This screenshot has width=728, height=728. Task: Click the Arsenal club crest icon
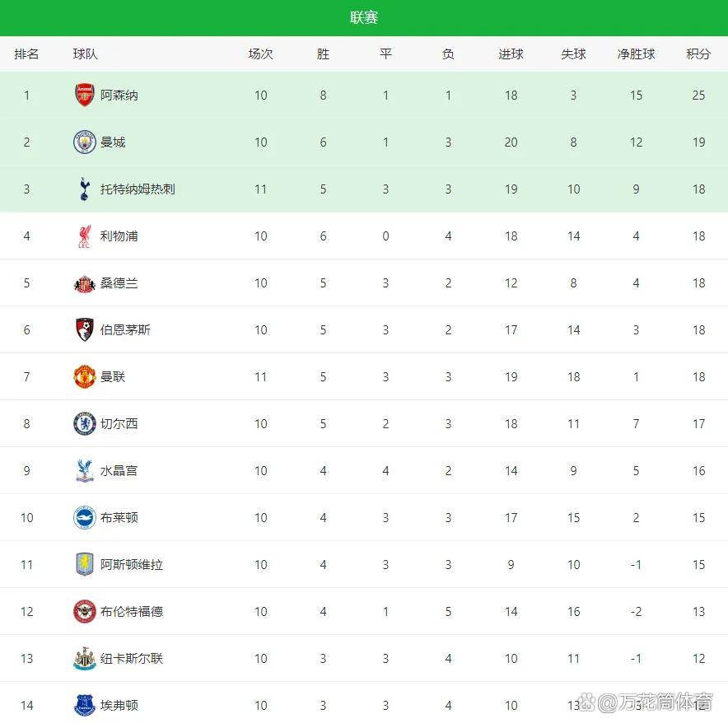click(x=85, y=95)
